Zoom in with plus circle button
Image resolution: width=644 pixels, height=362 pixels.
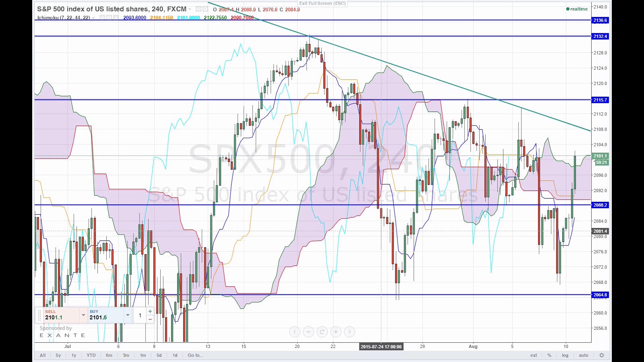pos(336,332)
